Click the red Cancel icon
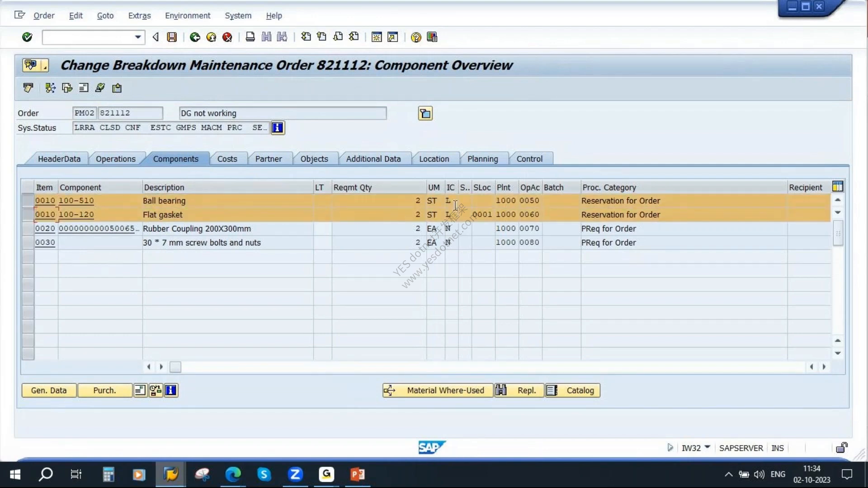Screen dimensions: 868x488 click(x=227, y=37)
